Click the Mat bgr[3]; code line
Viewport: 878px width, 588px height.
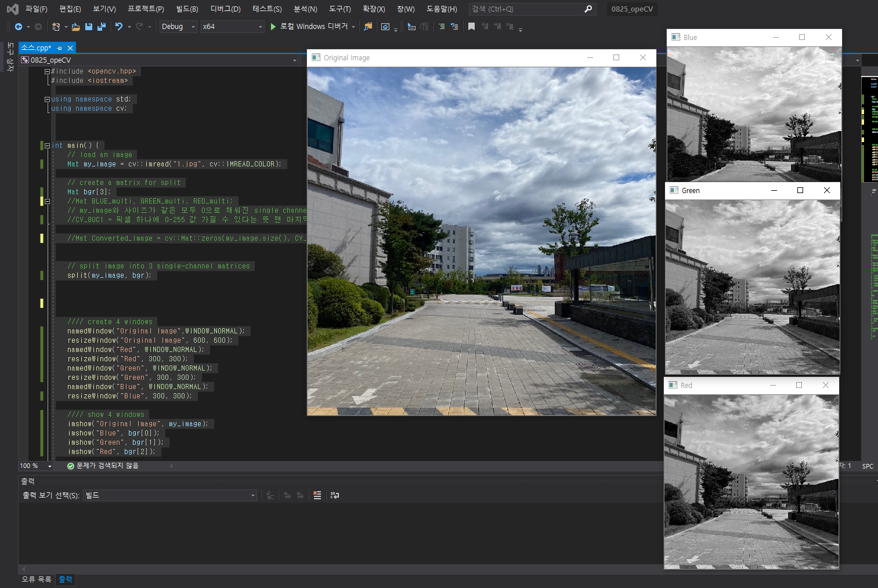click(89, 192)
